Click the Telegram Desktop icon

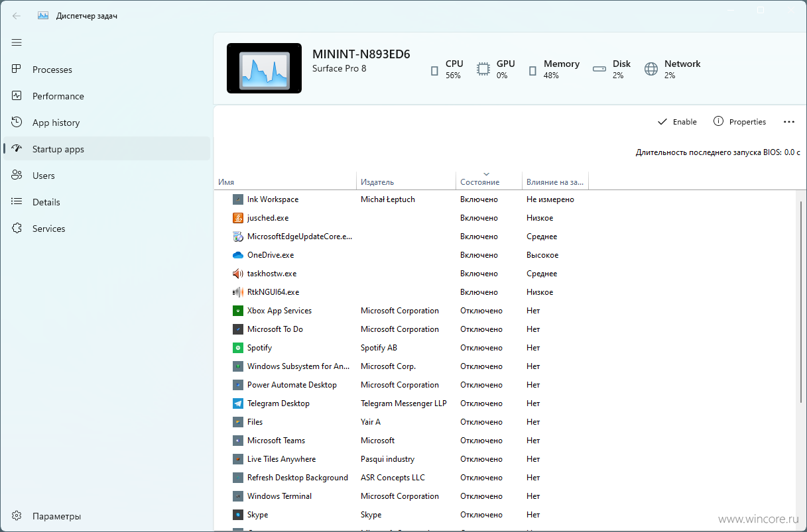pos(238,403)
